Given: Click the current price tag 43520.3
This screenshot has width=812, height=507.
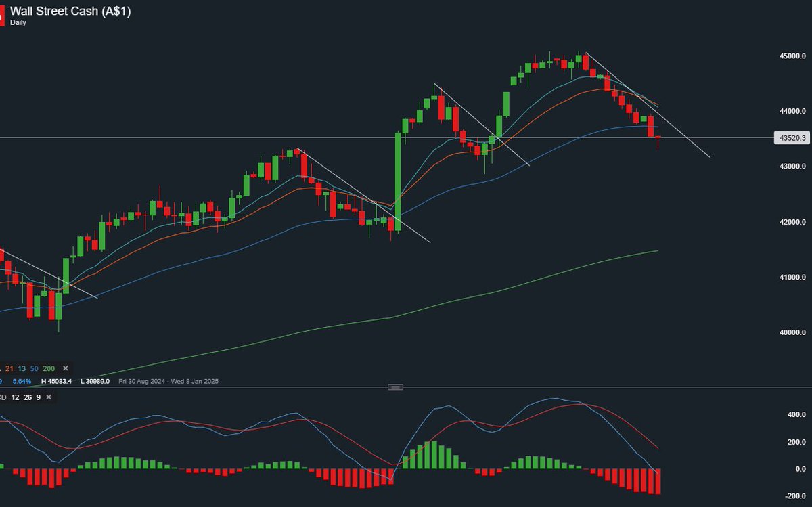Looking at the screenshot, I should [792, 138].
